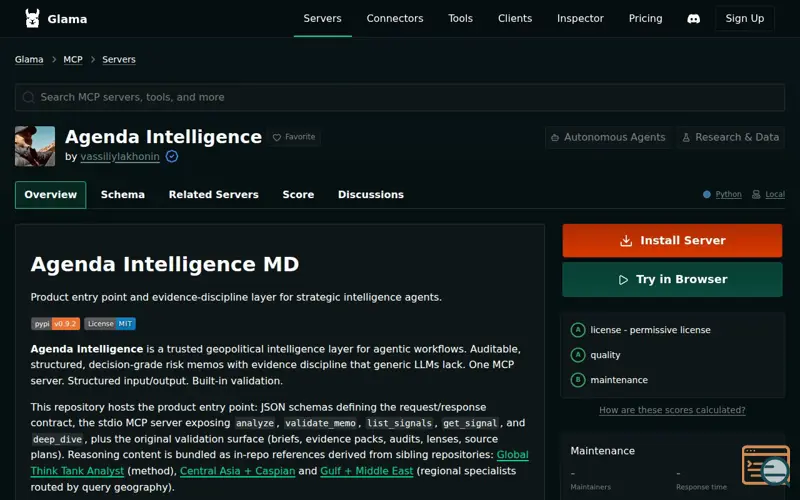This screenshot has width=800, height=500.
Task: Open How are these scores calculated link
Action: pos(672,410)
